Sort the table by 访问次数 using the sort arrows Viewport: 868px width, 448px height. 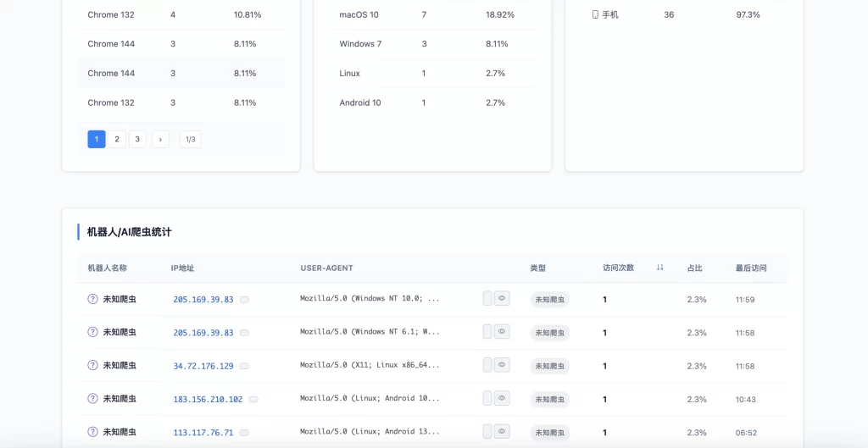(659, 268)
